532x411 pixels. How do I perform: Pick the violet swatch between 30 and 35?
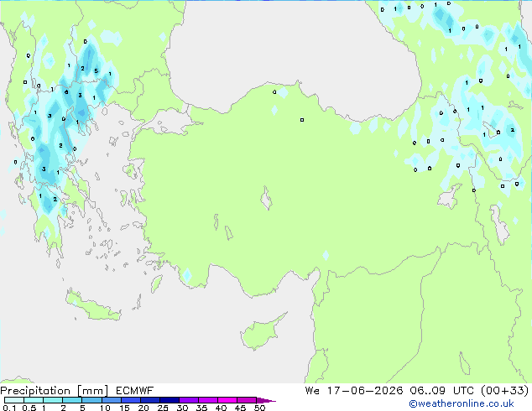[x=189, y=400]
